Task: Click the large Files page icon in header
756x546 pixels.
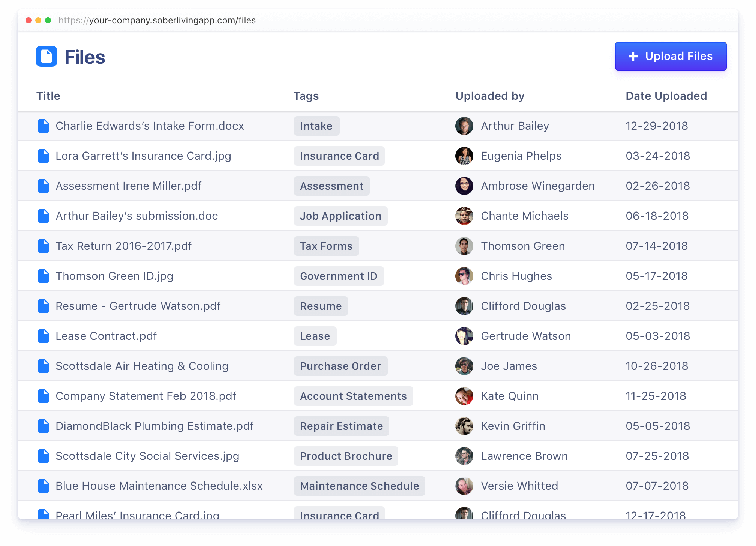Action: point(46,57)
